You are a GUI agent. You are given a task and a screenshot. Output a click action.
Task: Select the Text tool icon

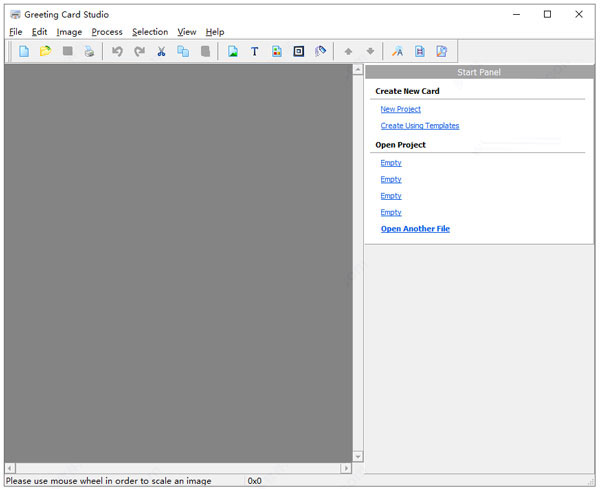point(254,51)
